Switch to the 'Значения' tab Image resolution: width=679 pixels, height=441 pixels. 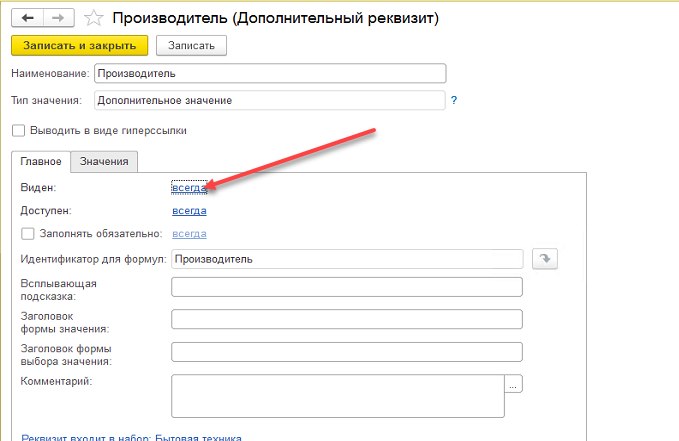pyautogui.click(x=104, y=162)
